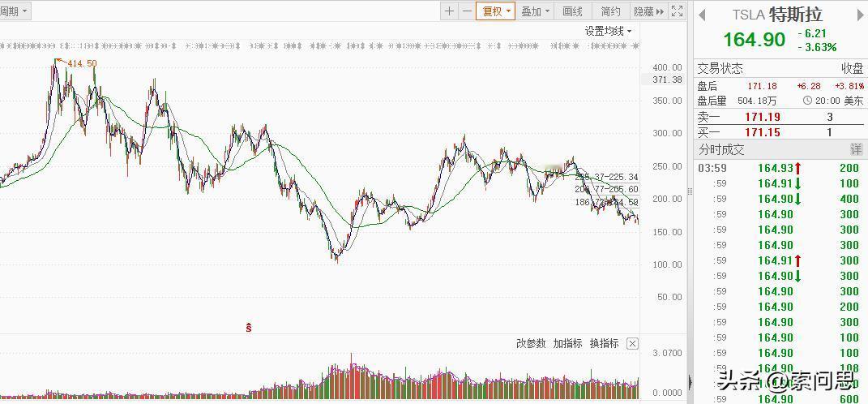Screen dimensions: 868x404
Task: Click the 买一 price 171.15
Action: point(763,132)
